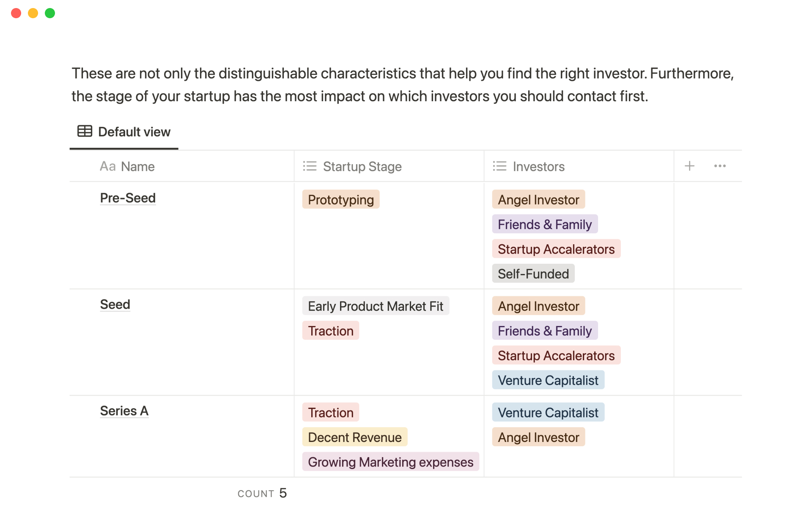Viewport: 812px width, 508px height.
Task: Click the orange Prototyping tag
Action: click(x=341, y=199)
